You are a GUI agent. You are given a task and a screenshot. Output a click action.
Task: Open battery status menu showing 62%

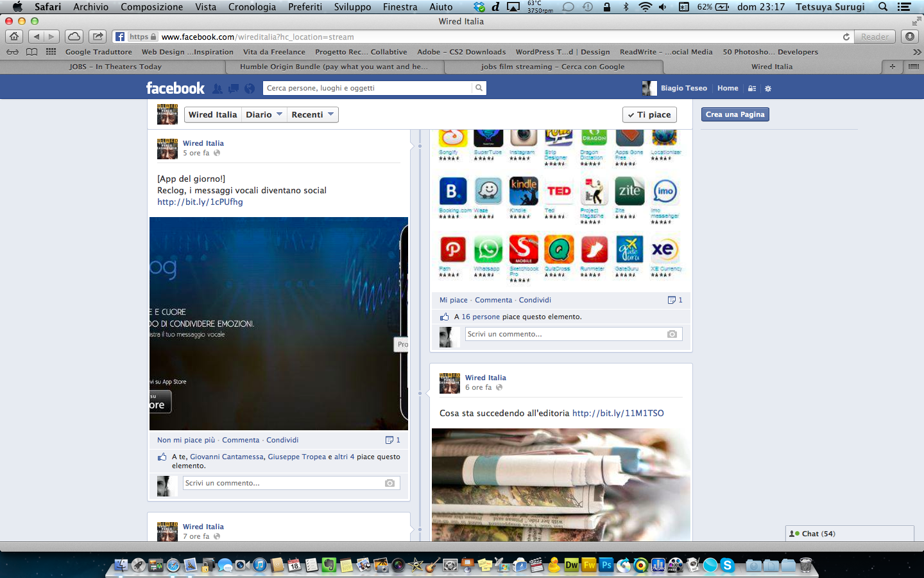click(712, 7)
